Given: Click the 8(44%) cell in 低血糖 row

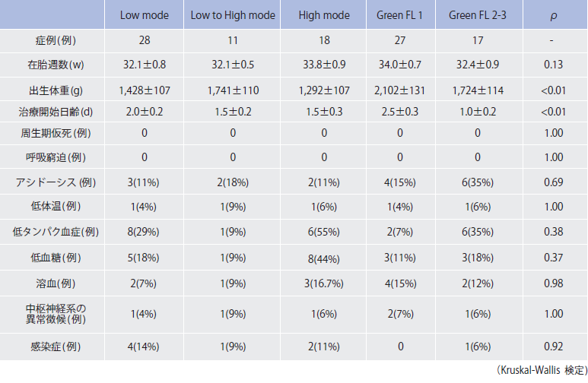Looking at the screenshot, I should click(324, 258).
